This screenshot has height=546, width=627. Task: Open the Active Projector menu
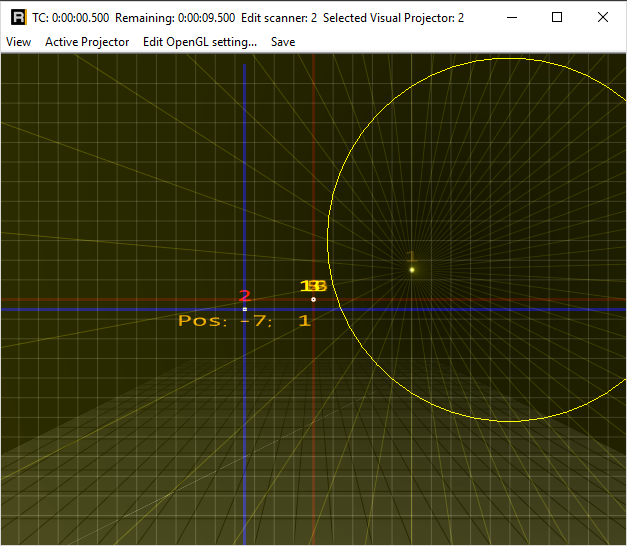[x=87, y=42]
